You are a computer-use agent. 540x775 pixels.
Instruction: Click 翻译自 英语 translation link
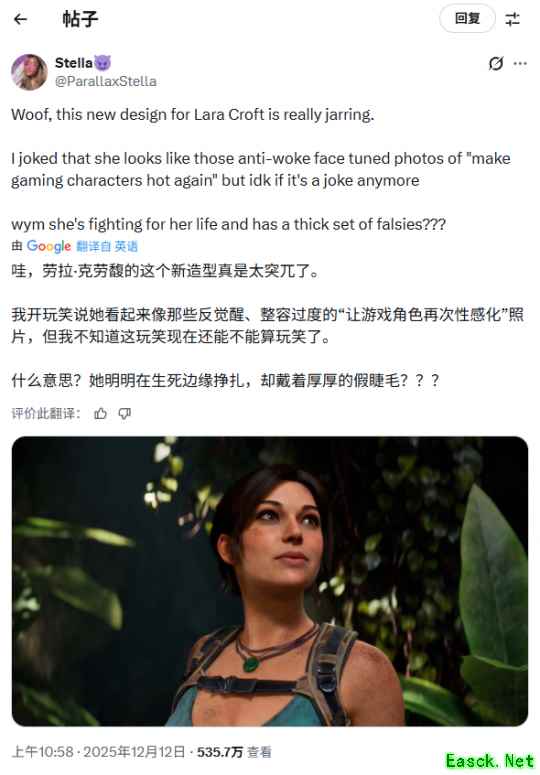click(x=107, y=246)
